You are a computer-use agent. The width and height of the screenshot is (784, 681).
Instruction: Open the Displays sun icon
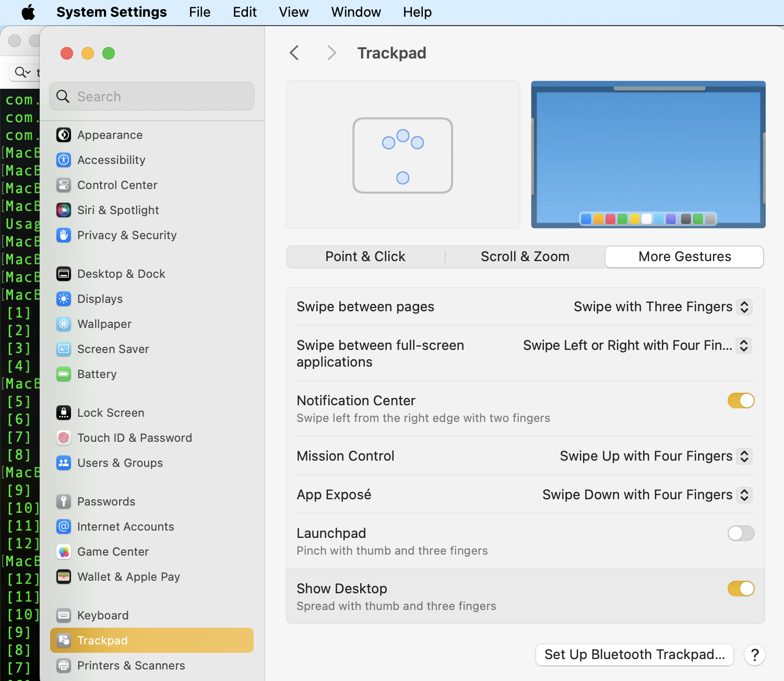(64, 299)
